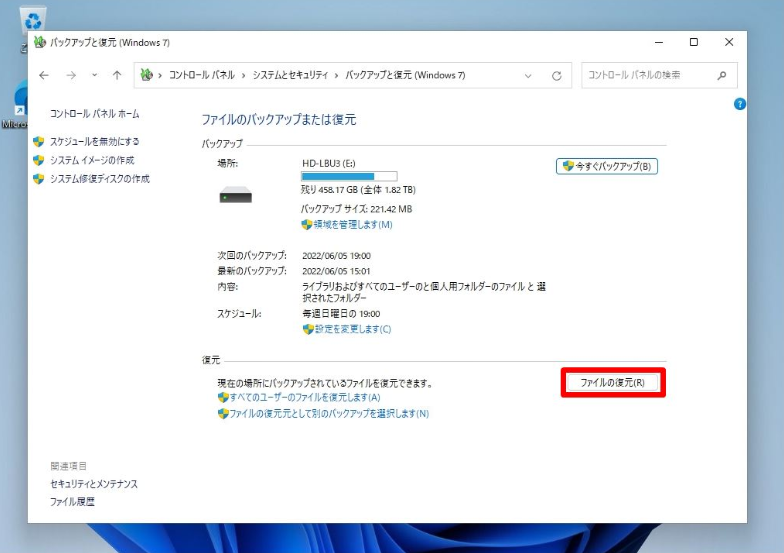Click ファイルの復元元として別のバックアップを選択します(N) link
784x553 pixels.
click(329, 414)
